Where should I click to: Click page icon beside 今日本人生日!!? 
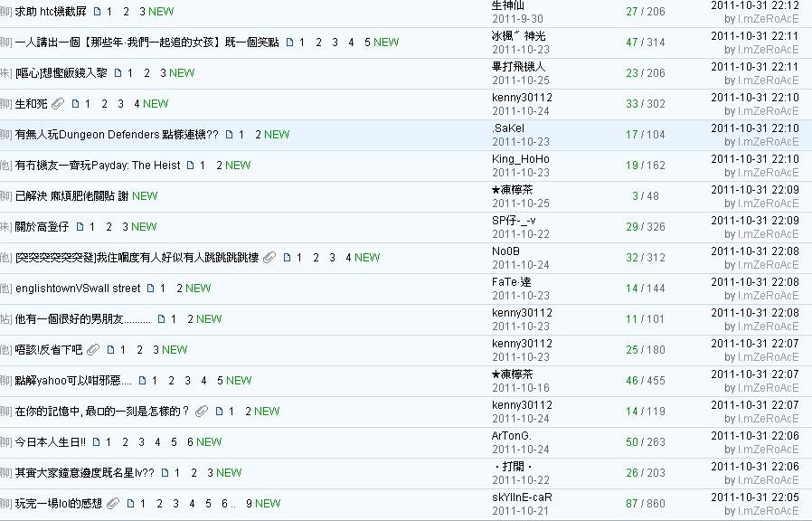point(97,442)
